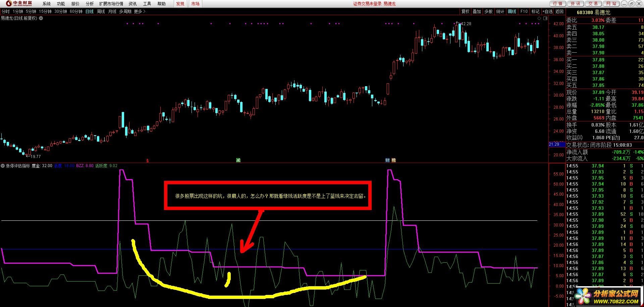Select 分时 time period

6,11
